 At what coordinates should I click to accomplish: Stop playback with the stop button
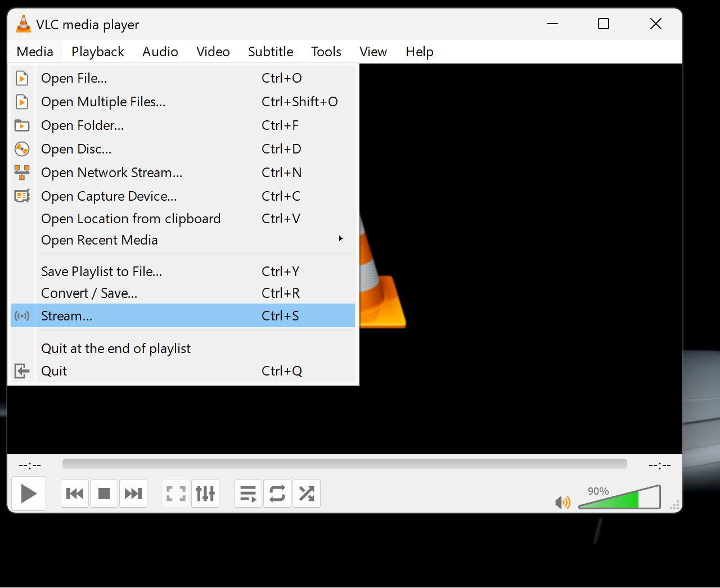coord(104,494)
